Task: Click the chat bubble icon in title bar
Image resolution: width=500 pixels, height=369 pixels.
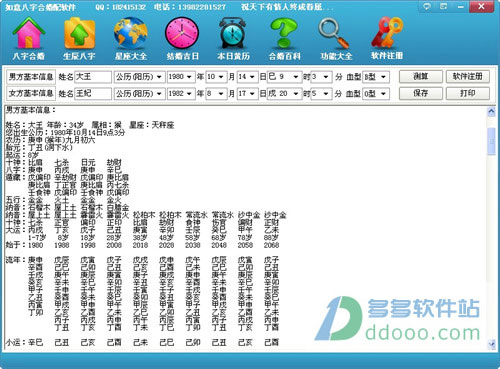Action: [427, 6]
